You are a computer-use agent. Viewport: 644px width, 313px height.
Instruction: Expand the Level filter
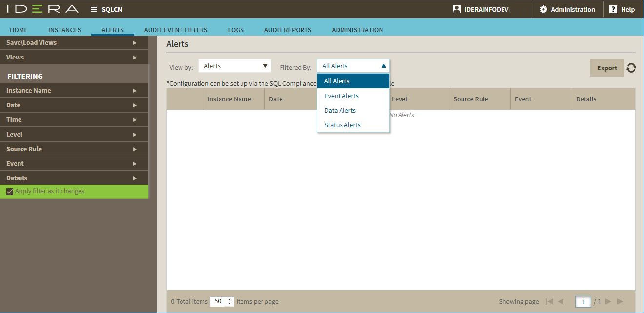point(74,134)
